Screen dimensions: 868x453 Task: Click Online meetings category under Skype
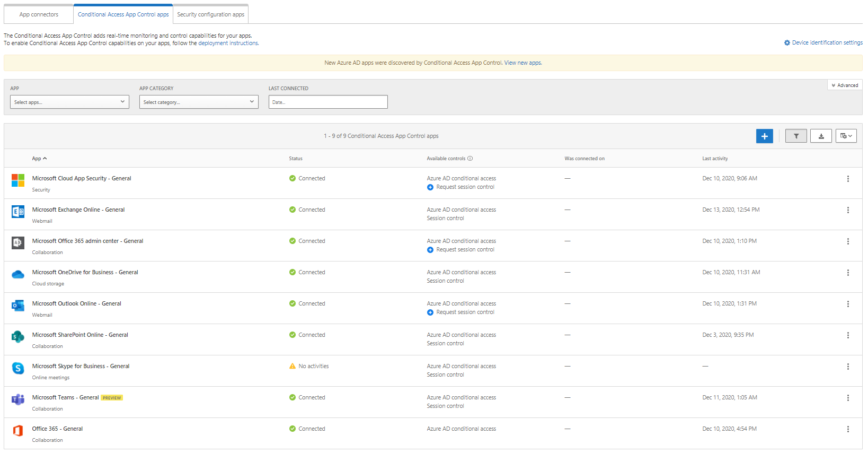[50, 378]
